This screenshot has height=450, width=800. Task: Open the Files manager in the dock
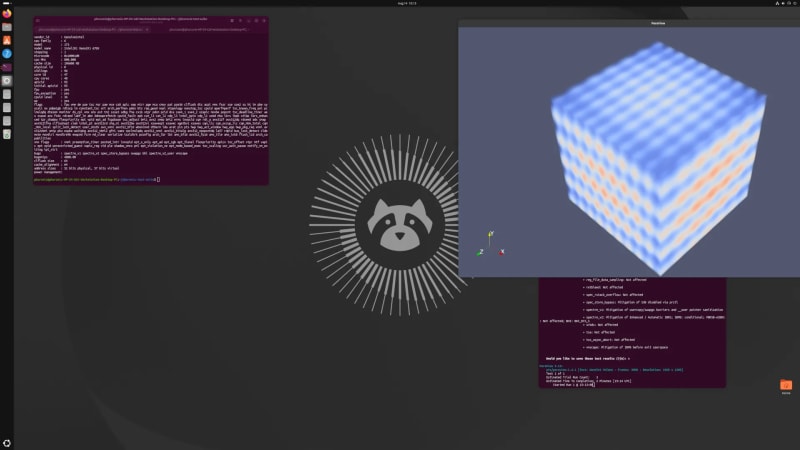coord(7,27)
